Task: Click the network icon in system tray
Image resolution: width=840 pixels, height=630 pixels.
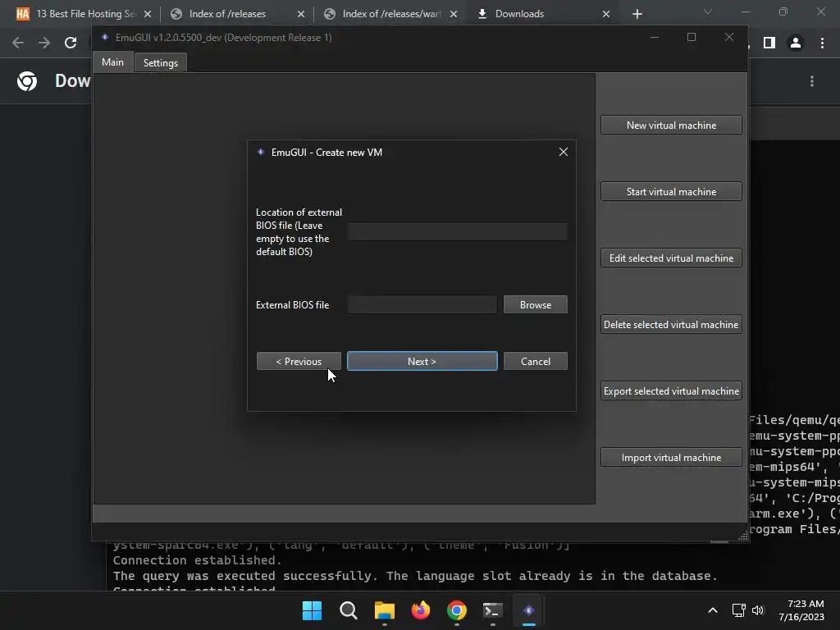Action: point(739,610)
